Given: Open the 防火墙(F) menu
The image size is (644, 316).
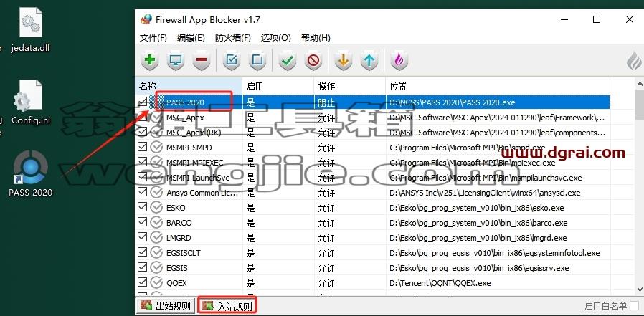Looking at the screenshot, I should pos(232,38).
